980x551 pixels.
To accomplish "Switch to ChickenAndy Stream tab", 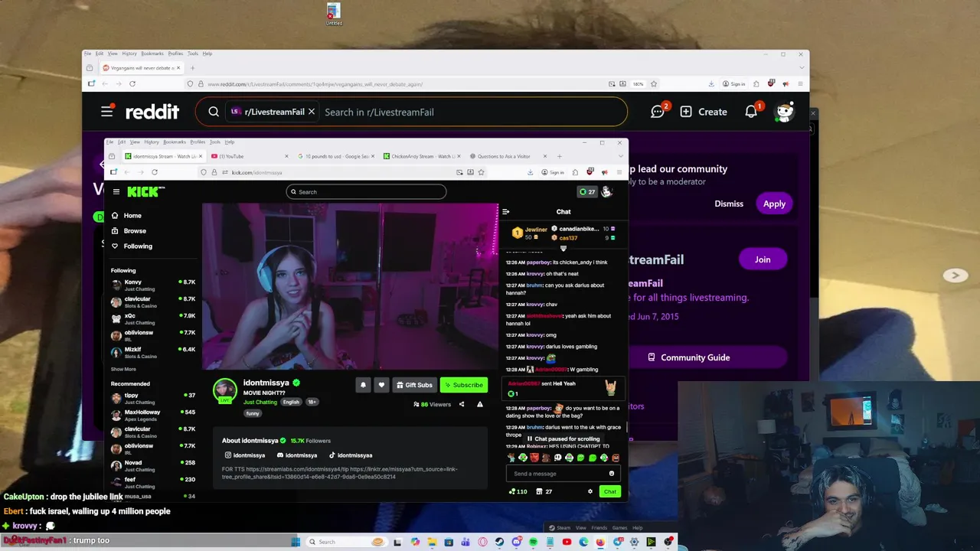I will tap(421, 156).
